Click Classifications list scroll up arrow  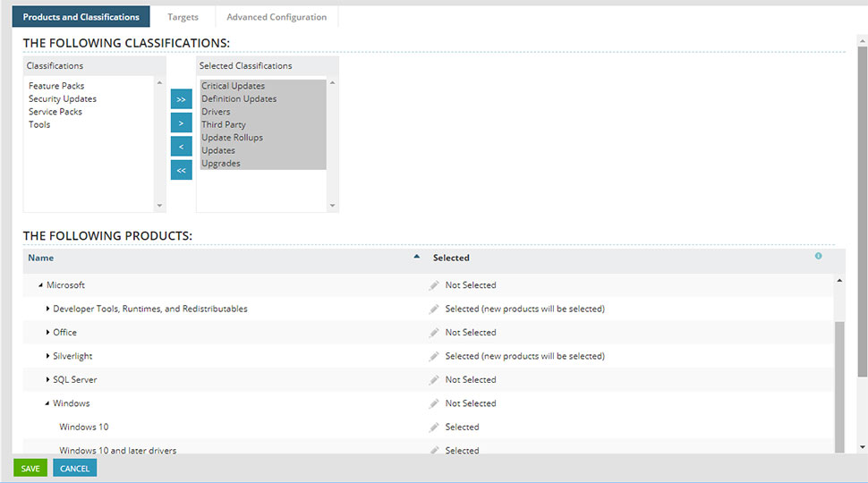159,82
